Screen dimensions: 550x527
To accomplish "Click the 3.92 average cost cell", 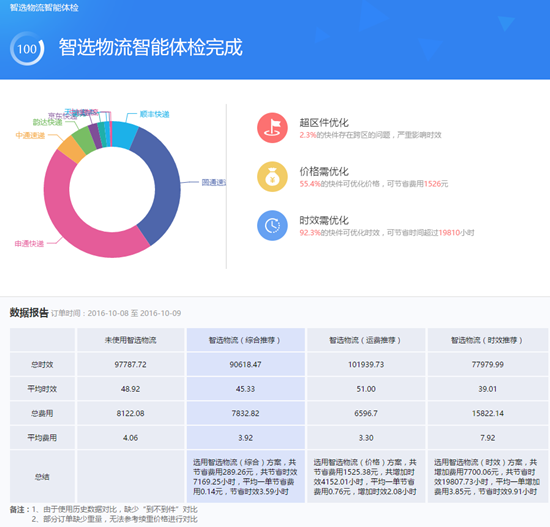I will [246, 438].
